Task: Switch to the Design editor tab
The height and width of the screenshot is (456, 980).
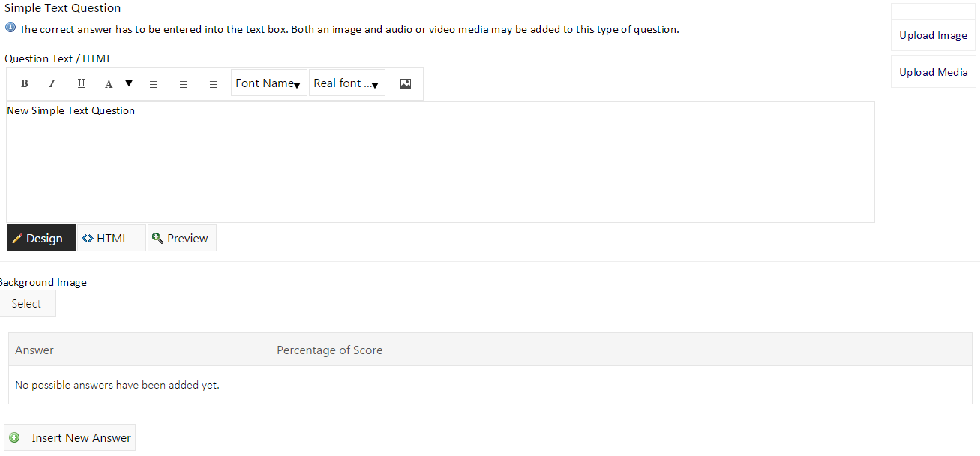Action: pyautogui.click(x=41, y=238)
